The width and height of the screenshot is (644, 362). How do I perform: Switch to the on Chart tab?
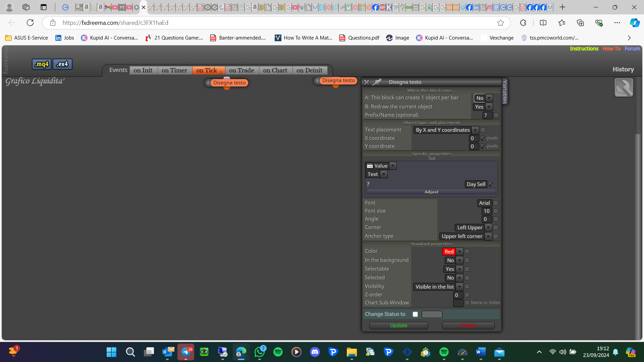pos(275,70)
